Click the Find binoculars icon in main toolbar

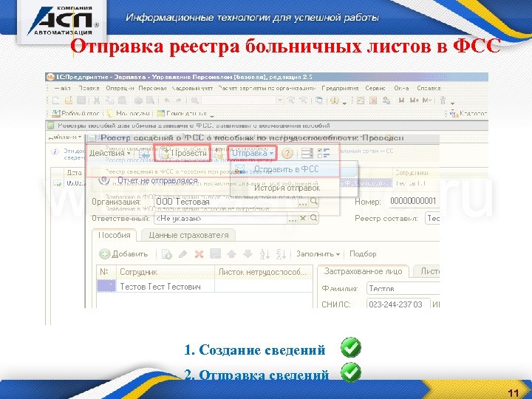coord(194,100)
